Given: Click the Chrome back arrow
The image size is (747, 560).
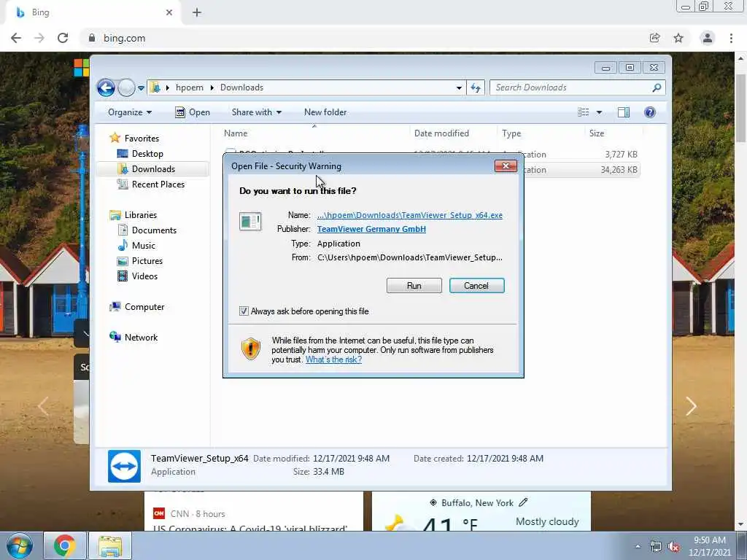Looking at the screenshot, I should click(16, 38).
